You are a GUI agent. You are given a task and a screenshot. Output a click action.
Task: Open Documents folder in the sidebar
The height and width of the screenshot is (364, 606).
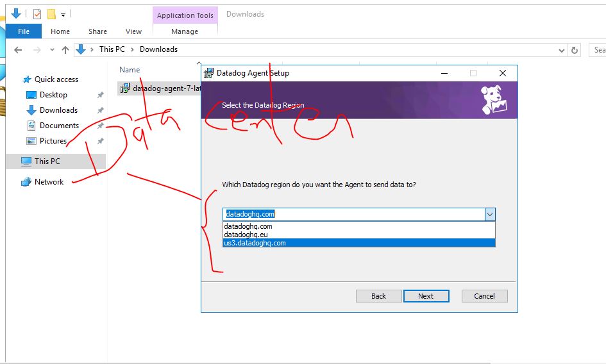pos(59,126)
